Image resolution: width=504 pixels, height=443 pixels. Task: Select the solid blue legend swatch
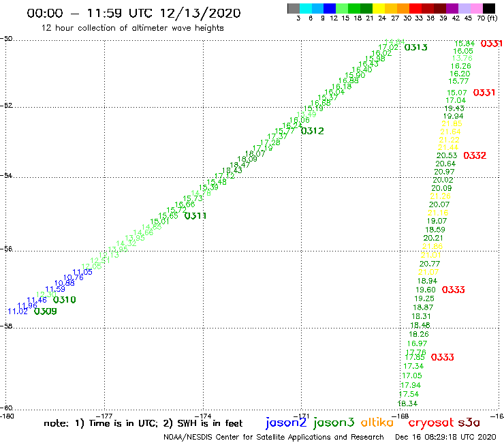click(330, 9)
